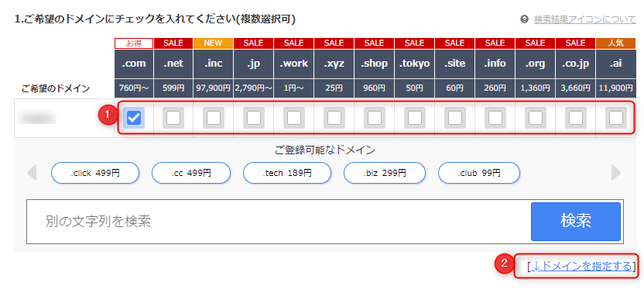Click the .jp column header
Screen dimensions: 644x293
coord(254,64)
